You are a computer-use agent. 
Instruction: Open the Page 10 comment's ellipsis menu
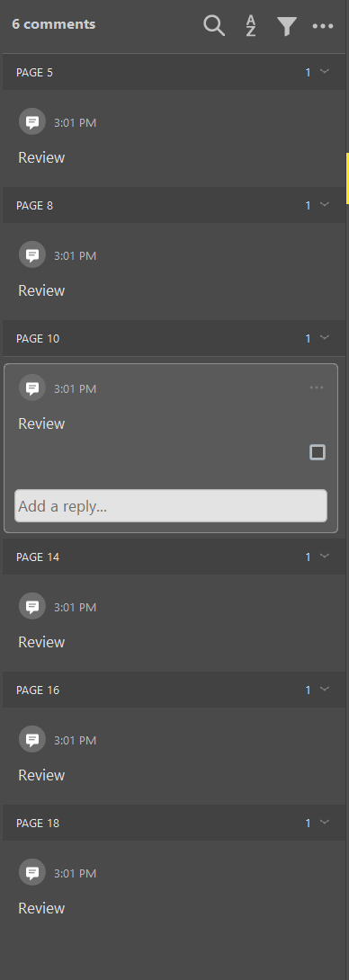click(318, 388)
